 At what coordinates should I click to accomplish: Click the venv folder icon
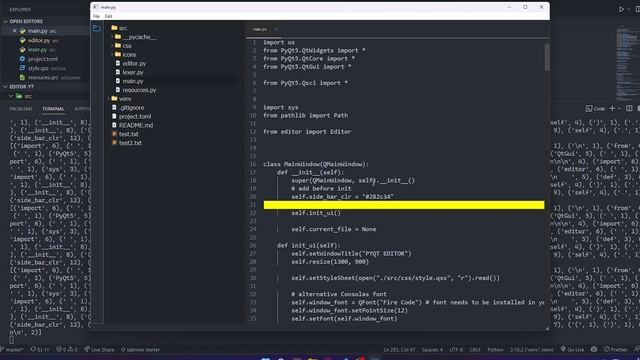point(114,99)
